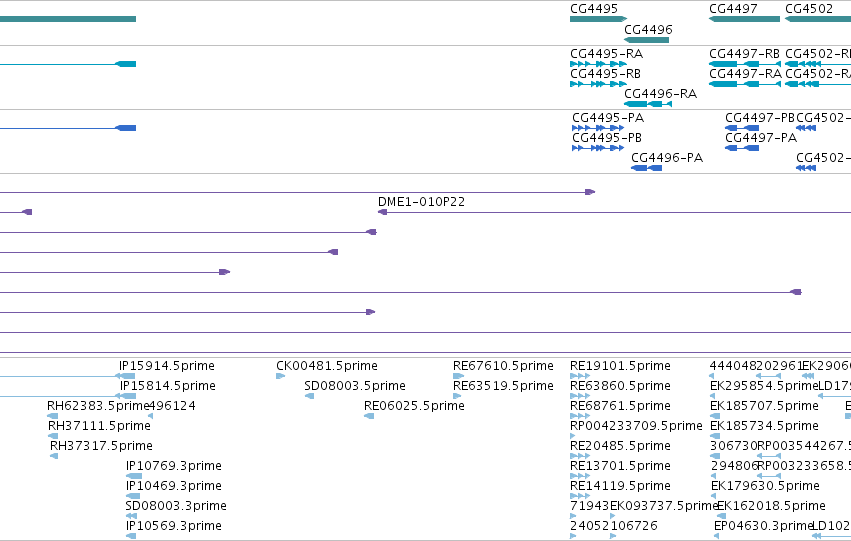
Task: Click the 496124 EST label
Action: coord(172,406)
